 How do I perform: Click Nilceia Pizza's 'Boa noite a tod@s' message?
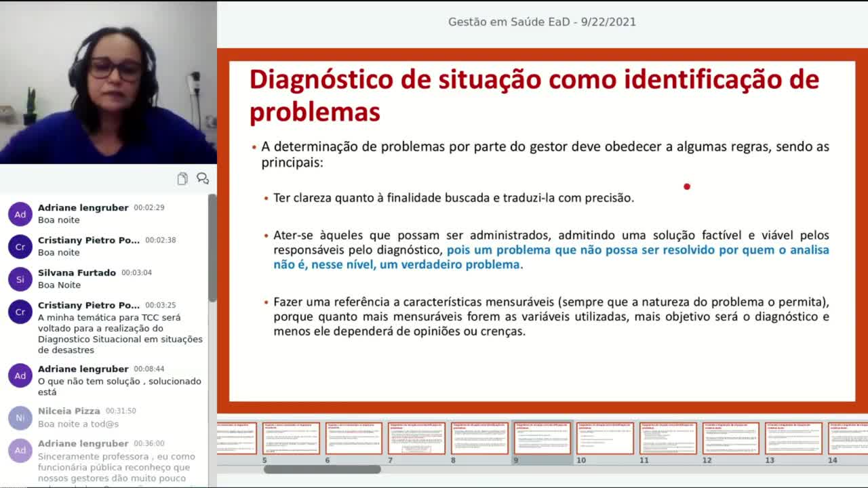coord(78,424)
